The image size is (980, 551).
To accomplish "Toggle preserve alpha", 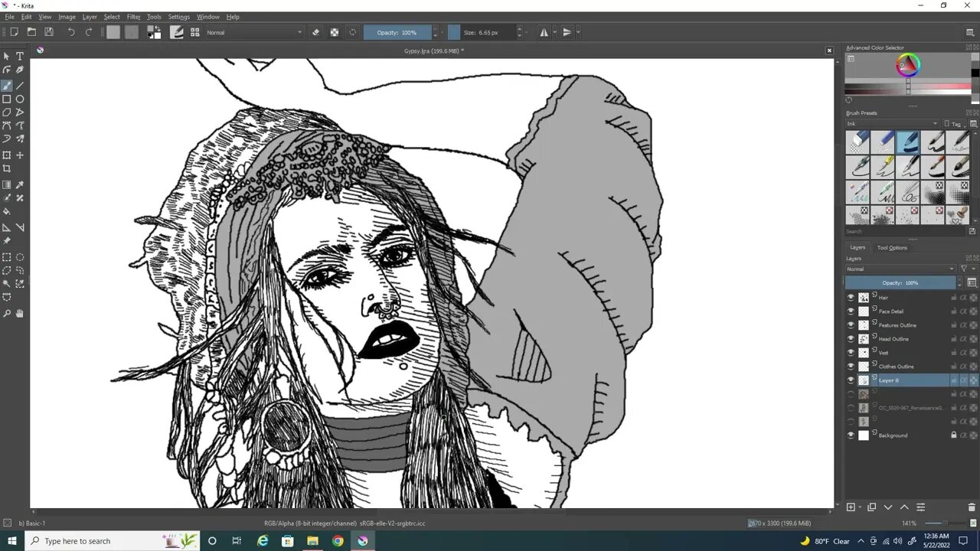I will pyautogui.click(x=335, y=32).
